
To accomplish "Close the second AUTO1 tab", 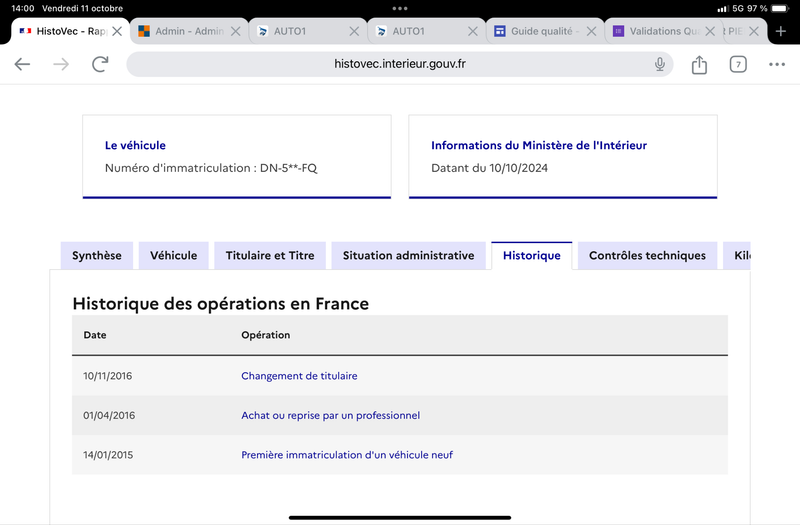I will pyautogui.click(x=472, y=32).
